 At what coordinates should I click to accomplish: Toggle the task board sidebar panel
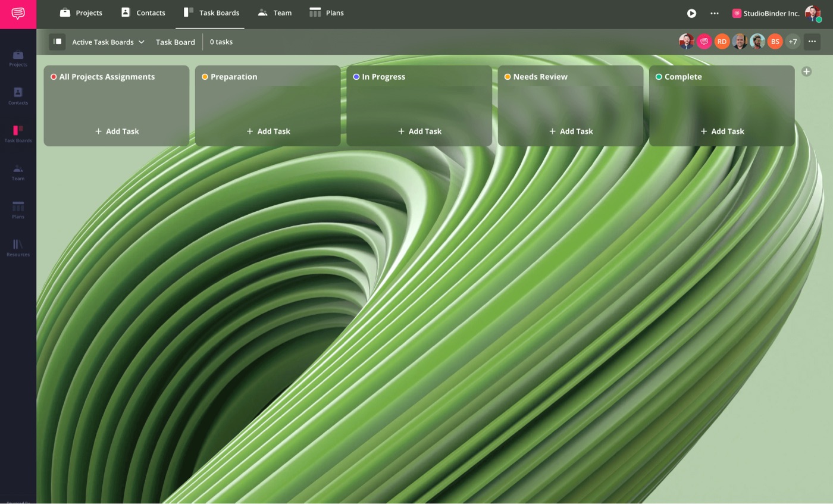[x=57, y=42]
